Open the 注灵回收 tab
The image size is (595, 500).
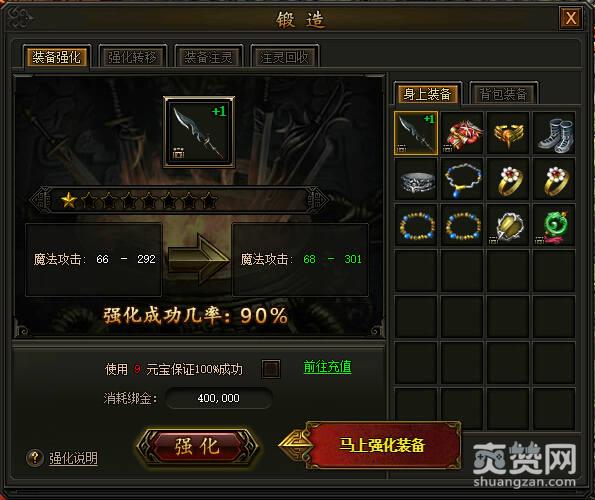click(x=285, y=57)
